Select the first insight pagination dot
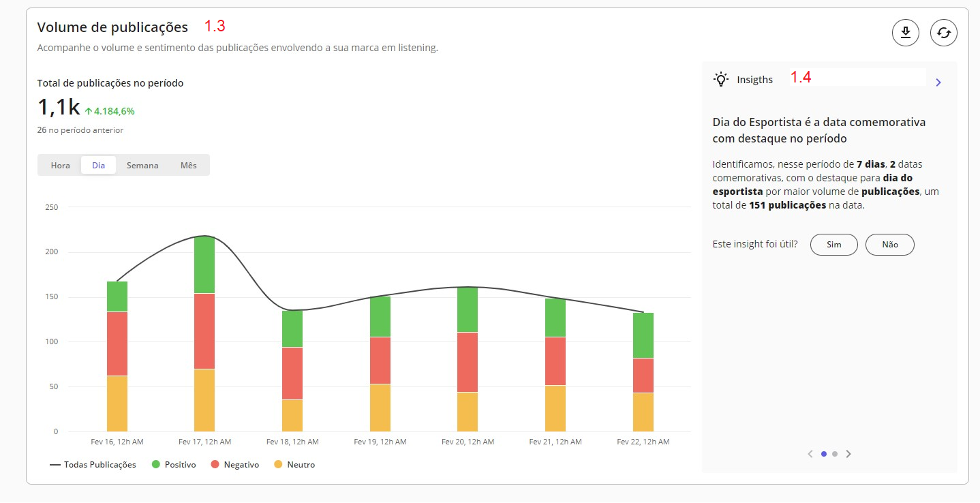Viewport: 980px width, 503px height. pyautogui.click(x=824, y=454)
